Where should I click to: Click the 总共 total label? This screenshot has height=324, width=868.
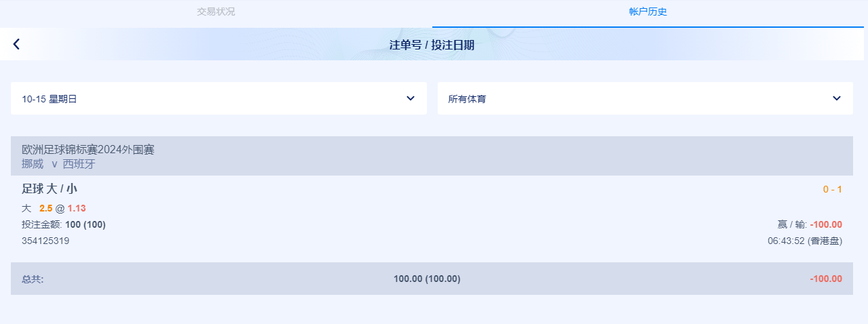pos(33,279)
